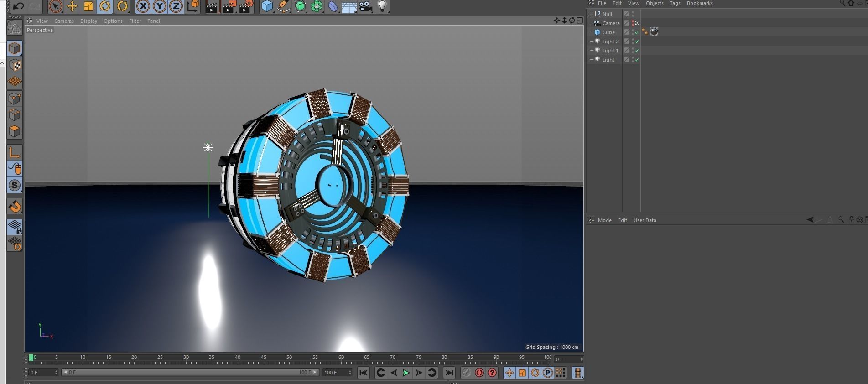This screenshot has height=384, width=868.
Task: Open Object Manager Objects menu
Action: click(x=655, y=3)
